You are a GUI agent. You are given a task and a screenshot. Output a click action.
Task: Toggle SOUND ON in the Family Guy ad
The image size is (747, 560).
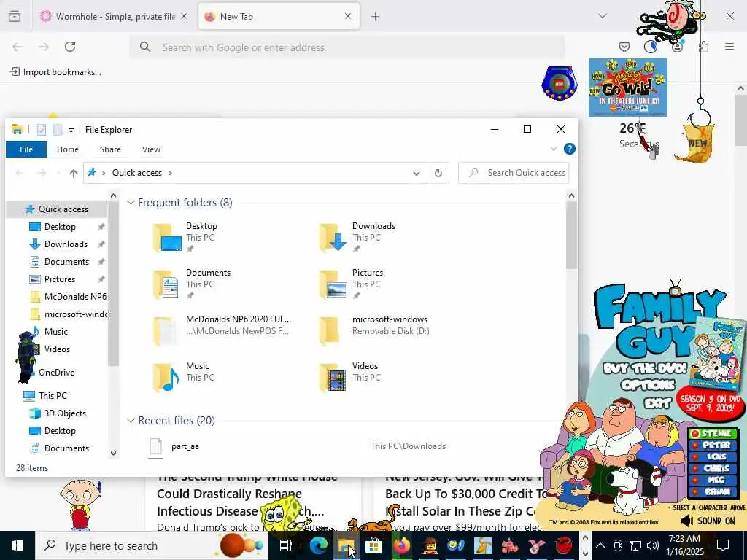click(708, 521)
